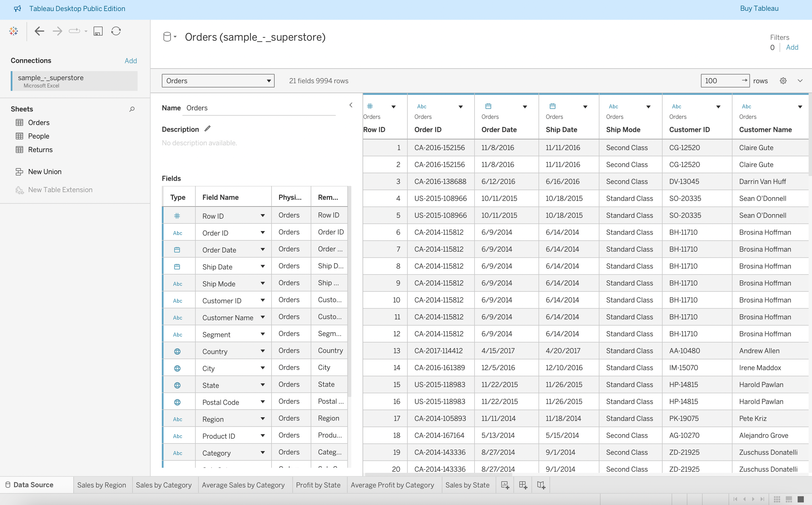The image size is (812, 505).
Task: Click the undo back arrow icon
Action: (x=39, y=31)
